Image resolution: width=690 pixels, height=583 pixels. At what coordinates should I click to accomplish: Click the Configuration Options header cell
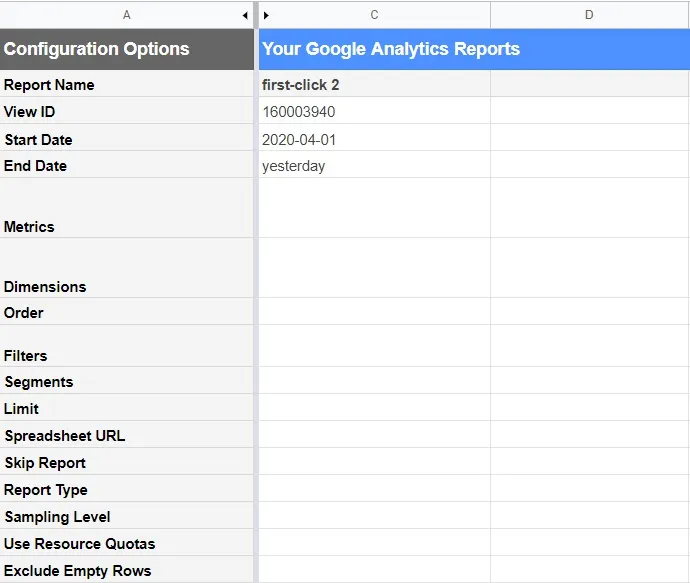click(x=127, y=49)
